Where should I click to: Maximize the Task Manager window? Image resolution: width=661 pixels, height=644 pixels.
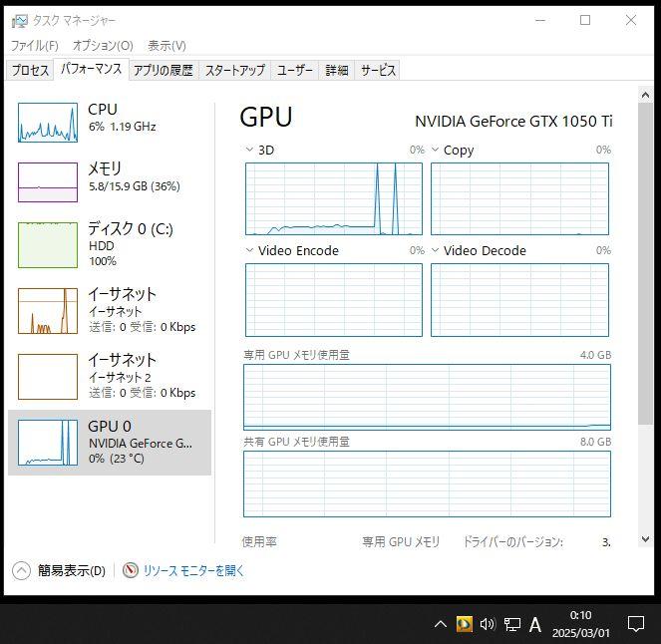[585, 20]
